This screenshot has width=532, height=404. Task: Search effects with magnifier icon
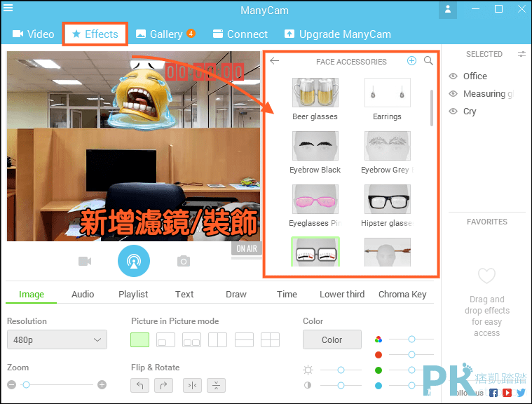coord(428,61)
